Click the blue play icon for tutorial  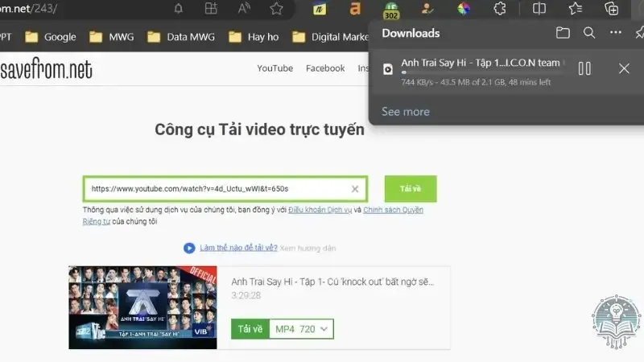point(189,248)
